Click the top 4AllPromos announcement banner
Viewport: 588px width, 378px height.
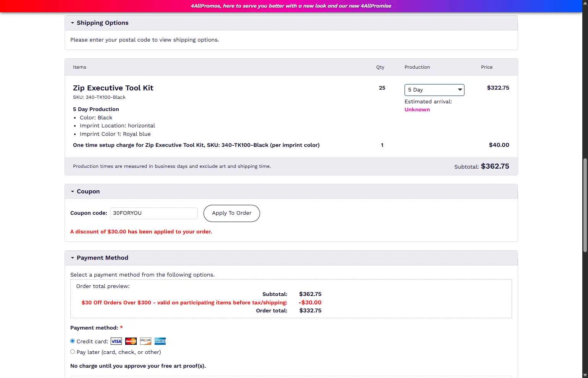tap(291, 6)
